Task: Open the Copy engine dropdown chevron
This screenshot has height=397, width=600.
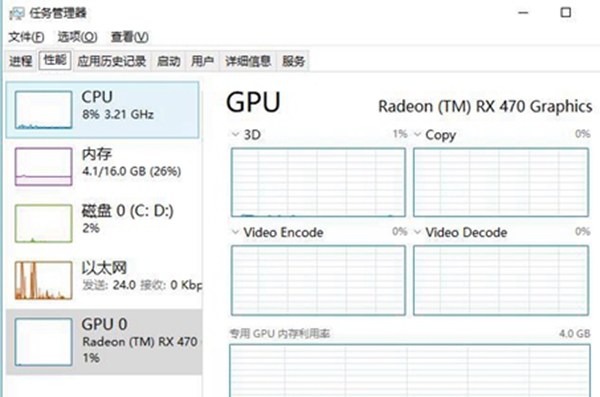Action: pyautogui.click(x=417, y=134)
